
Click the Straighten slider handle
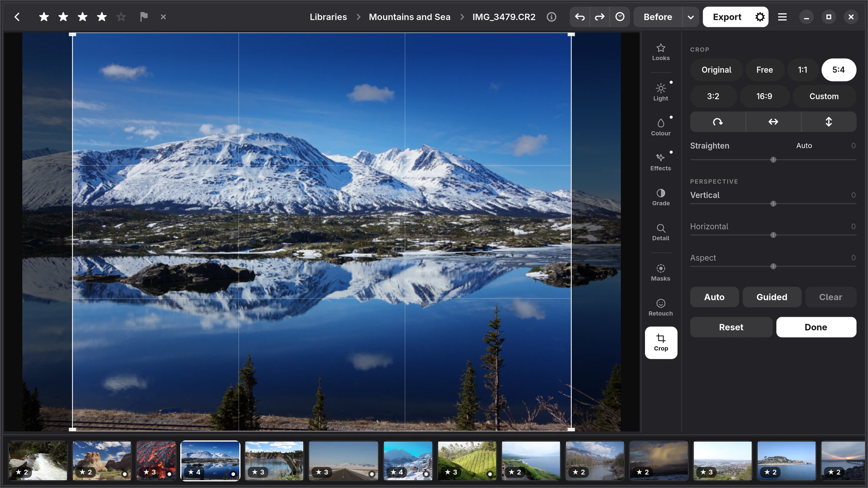pyautogui.click(x=773, y=160)
